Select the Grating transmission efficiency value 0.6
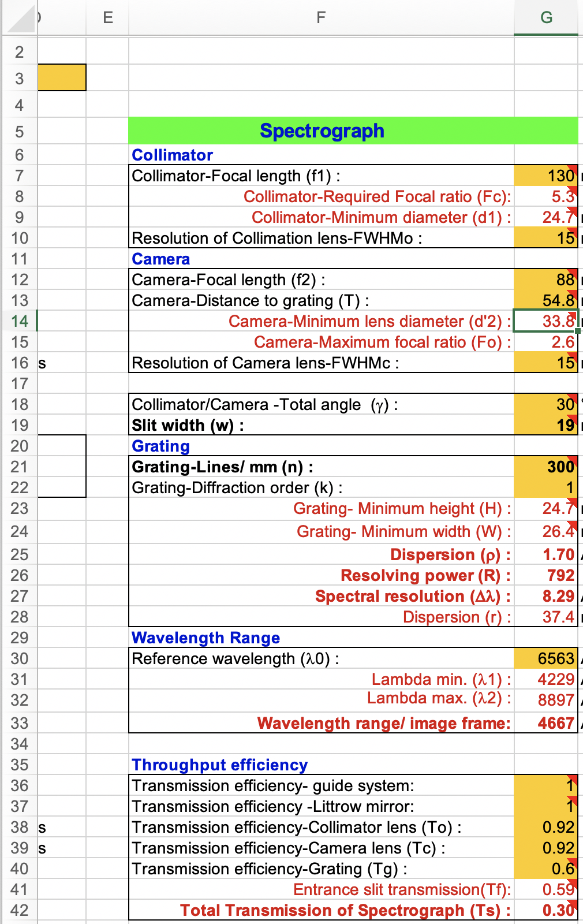583x924 pixels. click(545, 869)
